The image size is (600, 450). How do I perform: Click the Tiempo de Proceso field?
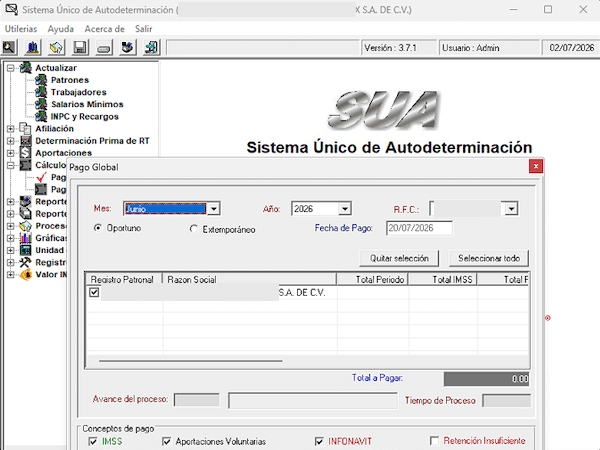click(506, 401)
